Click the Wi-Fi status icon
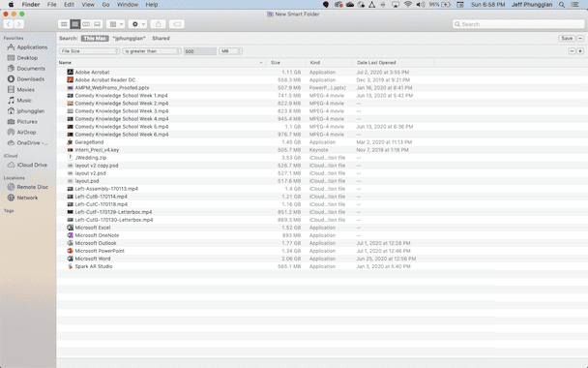 click(x=408, y=5)
